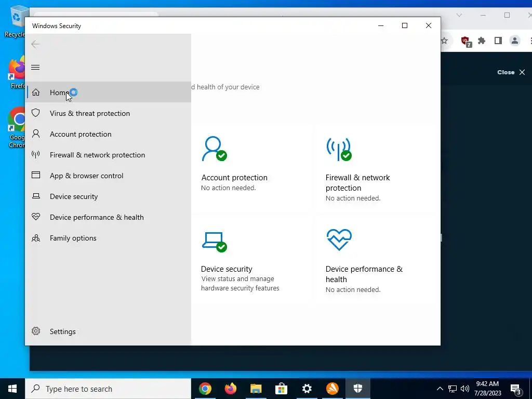
Task: Click 'View status and manage hardware security features'
Action: (240, 283)
